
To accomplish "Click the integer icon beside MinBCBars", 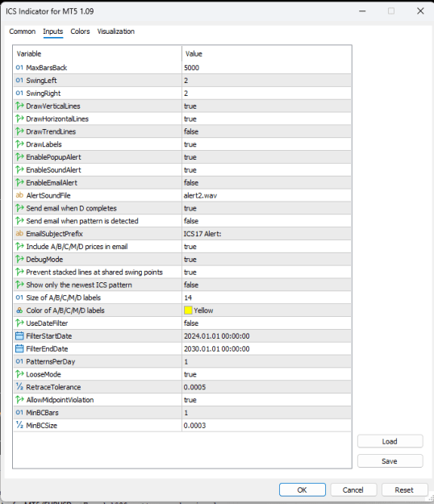I will 19,412.
